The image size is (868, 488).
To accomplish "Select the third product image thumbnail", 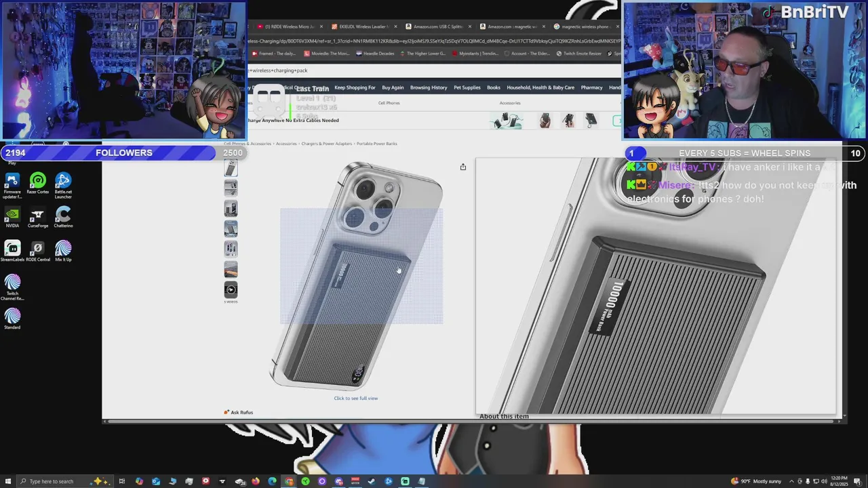I will (x=231, y=208).
